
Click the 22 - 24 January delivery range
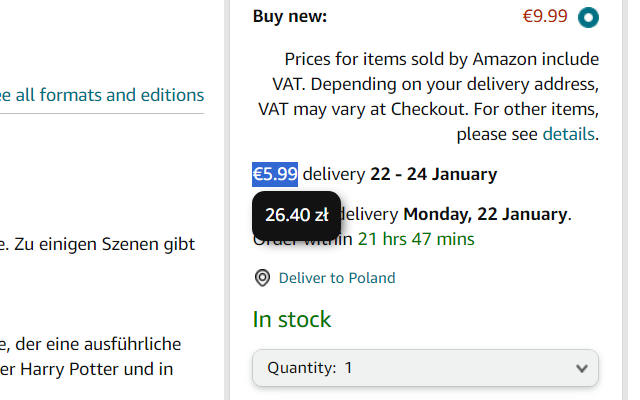(x=433, y=174)
